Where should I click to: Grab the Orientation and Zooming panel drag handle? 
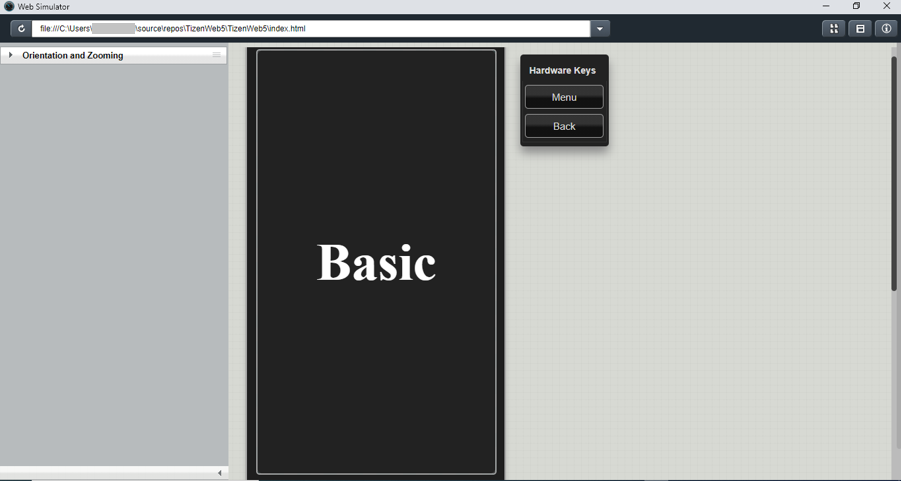coord(216,55)
